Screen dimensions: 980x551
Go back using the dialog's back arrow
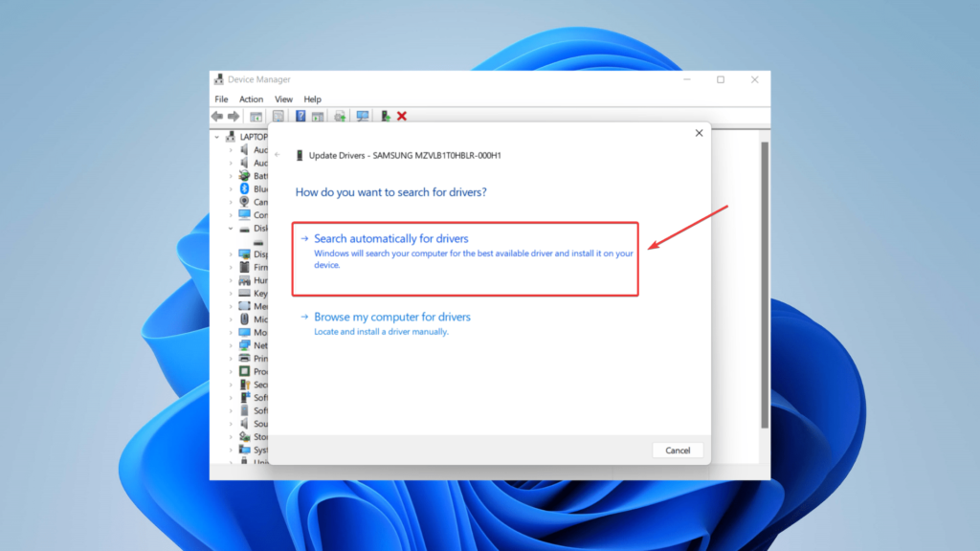[x=278, y=155]
